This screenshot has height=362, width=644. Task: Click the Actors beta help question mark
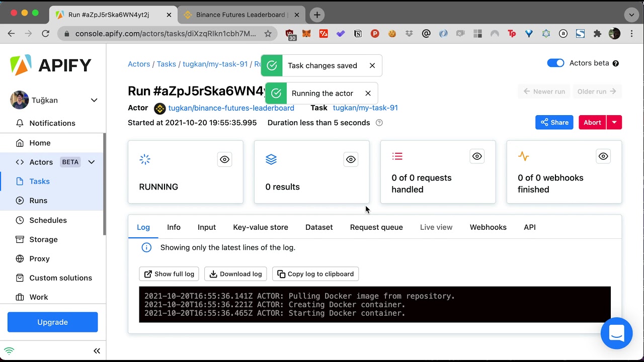point(616,63)
